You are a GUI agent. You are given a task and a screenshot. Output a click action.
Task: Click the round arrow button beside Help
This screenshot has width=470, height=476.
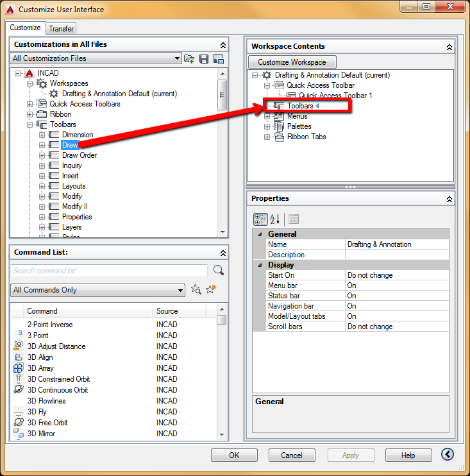coord(448,455)
